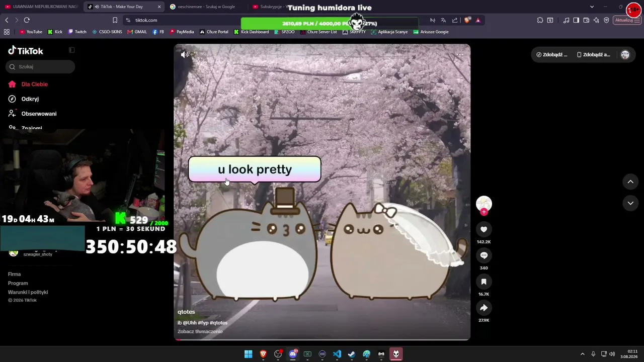This screenshot has width=644, height=362.
Task: Click the first Zdobądź coins button
Action: pyautogui.click(x=552, y=54)
